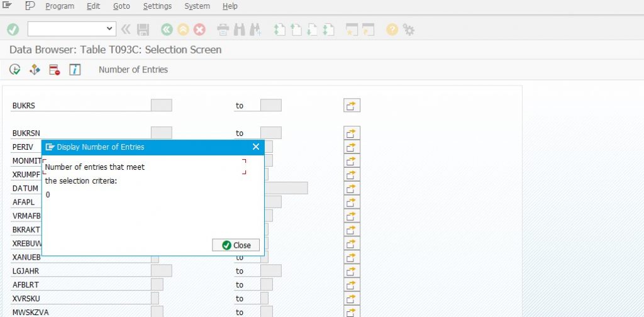This screenshot has height=317, width=644.
Task: Open the Edit menu
Action: pyautogui.click(x=93, y=6)
